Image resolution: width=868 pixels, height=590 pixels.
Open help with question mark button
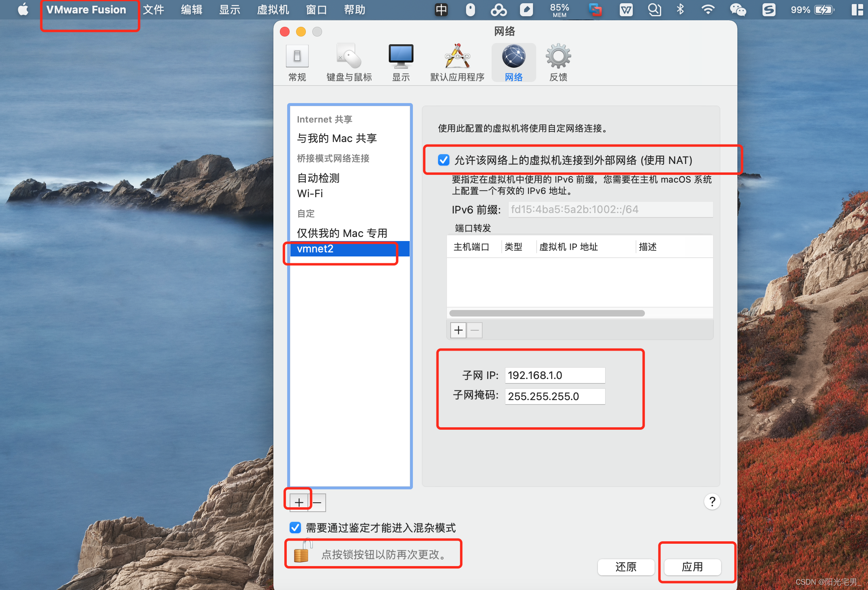pyautogui.click(x=712, y=502)
